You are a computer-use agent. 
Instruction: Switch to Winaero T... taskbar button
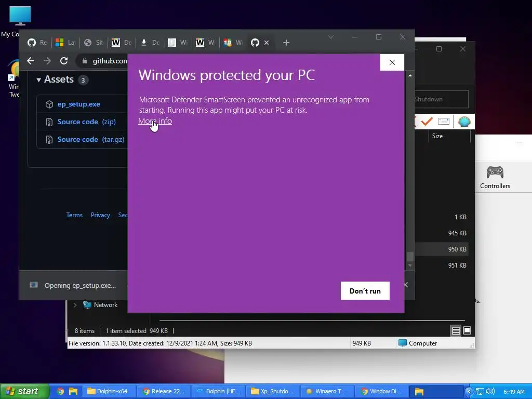pyautogui.click(x=328, y=391)
